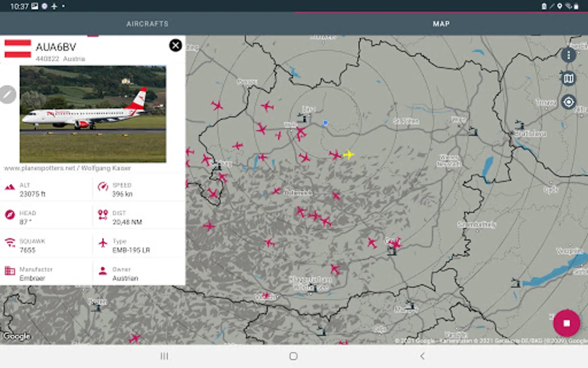Tap the Google logo on the map
588x368 pixels.
tap(16, 336)
